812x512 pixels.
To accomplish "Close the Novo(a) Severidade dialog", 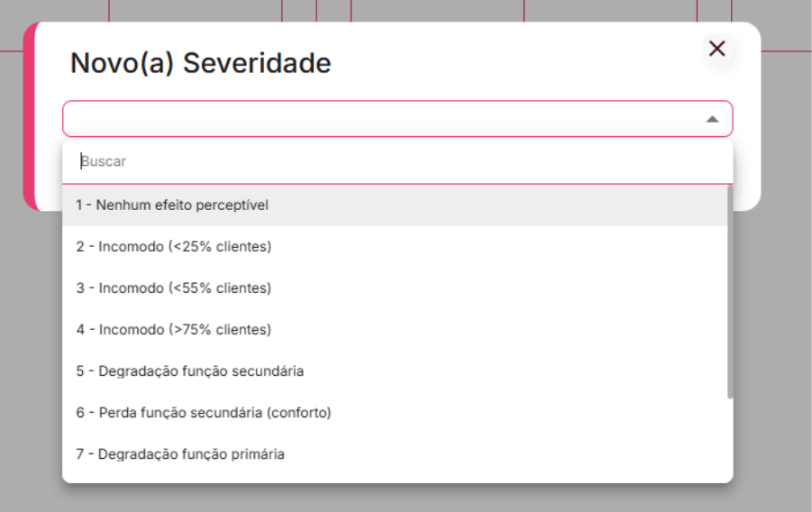I will click(717, 49).
